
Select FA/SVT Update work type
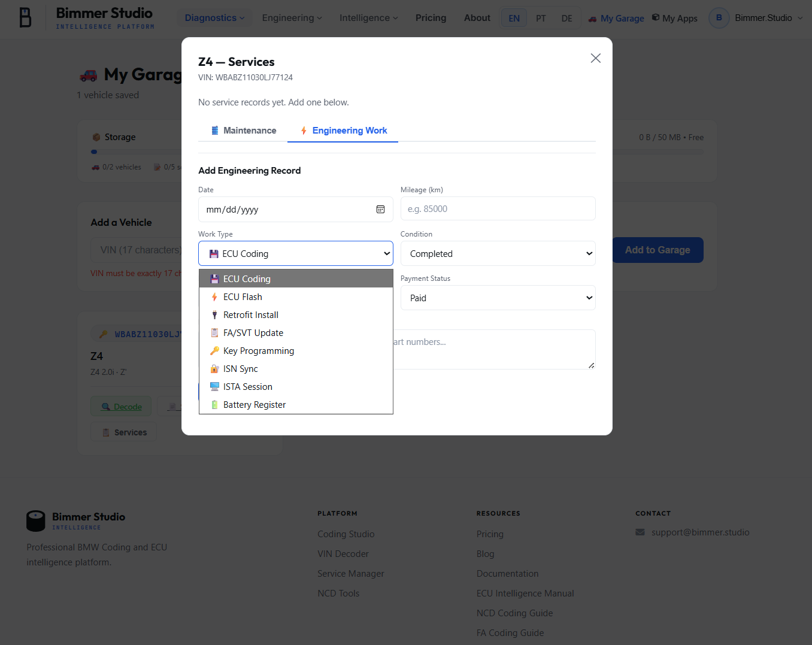tap(296, 333)
